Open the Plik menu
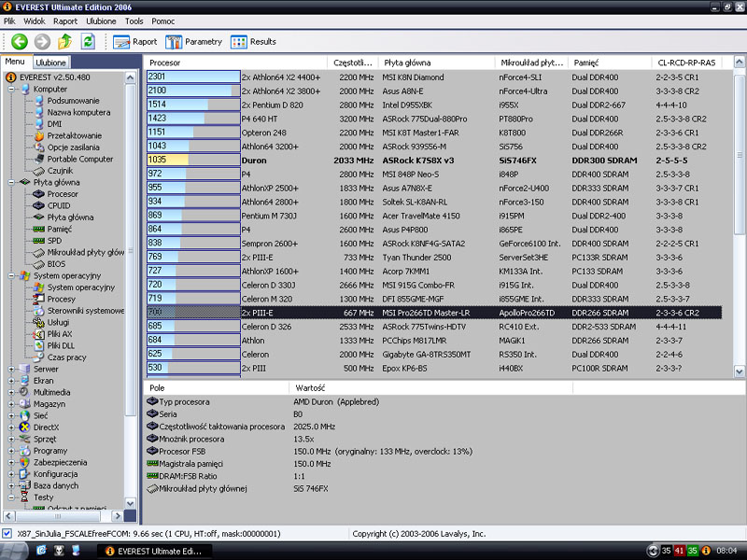 tap(9, 21)
